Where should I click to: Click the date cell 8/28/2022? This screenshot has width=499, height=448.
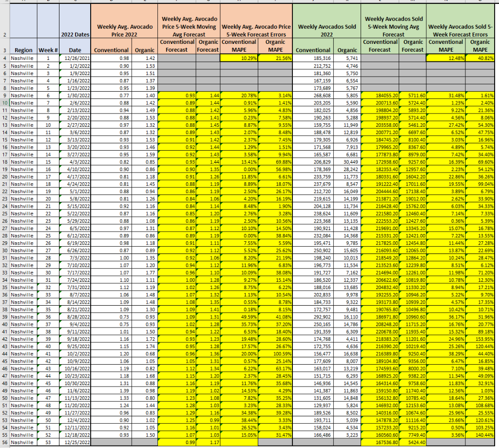pos(75,317)
